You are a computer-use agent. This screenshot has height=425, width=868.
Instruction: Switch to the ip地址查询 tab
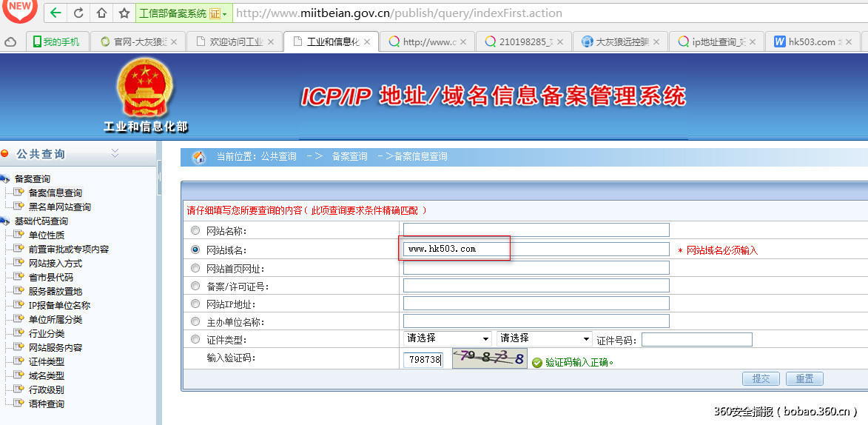tap(716, 41)
